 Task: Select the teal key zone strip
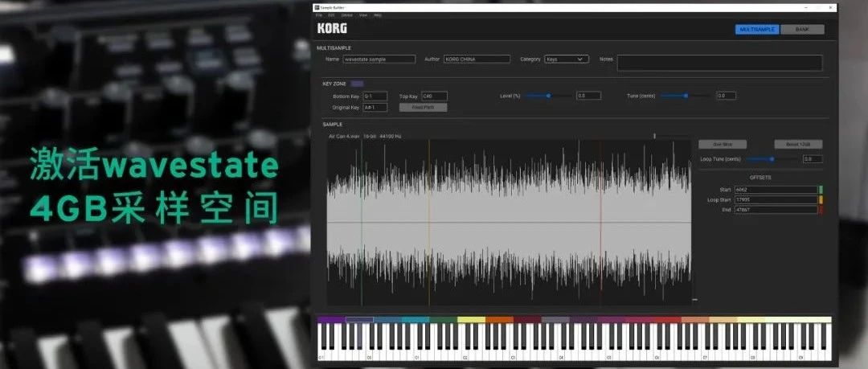416,320
